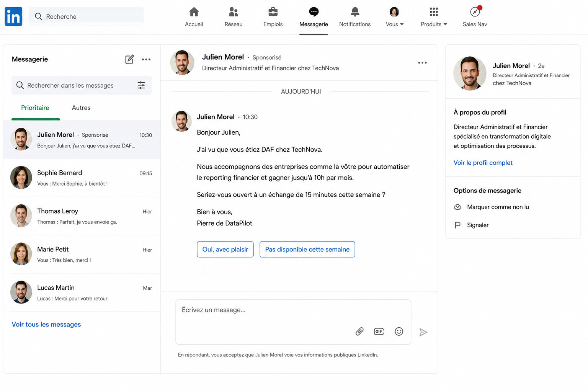Click Marie Petit's avatar in list
Viewport: 588px width, 392px height.
click(21, 254)
